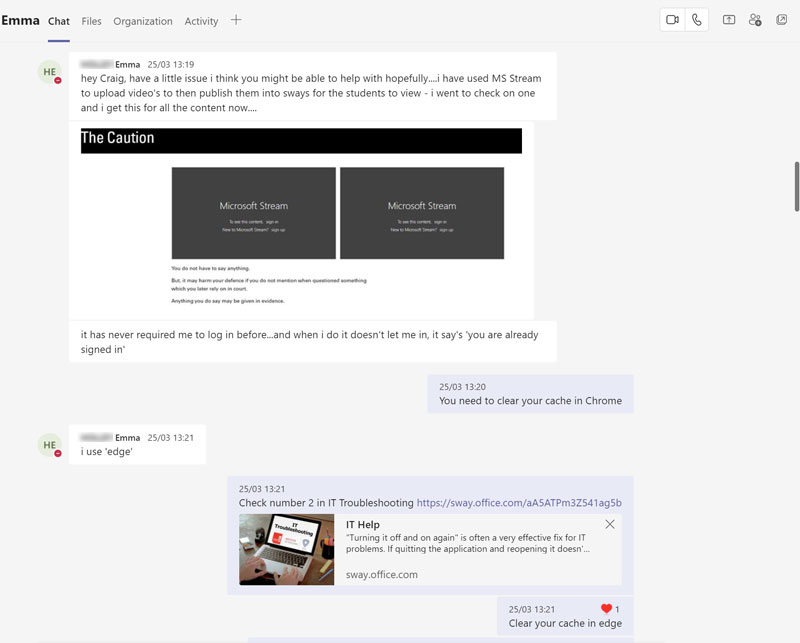Share your screen using the share icon

(729, 20)
